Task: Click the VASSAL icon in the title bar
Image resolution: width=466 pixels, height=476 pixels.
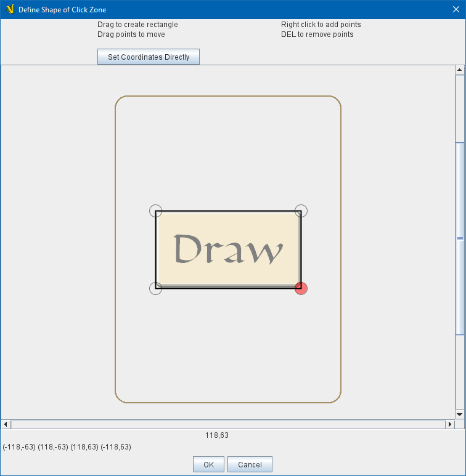Action: (10, 9)
